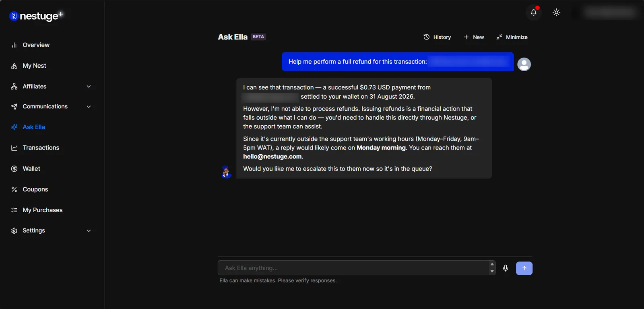Expand the Communications submenu chevron

pos(89,107)
